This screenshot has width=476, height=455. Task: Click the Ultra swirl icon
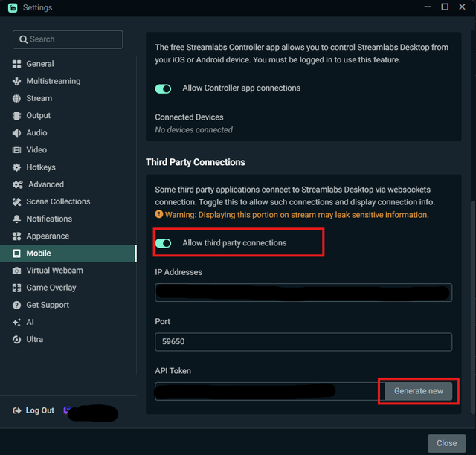point(16,339)
